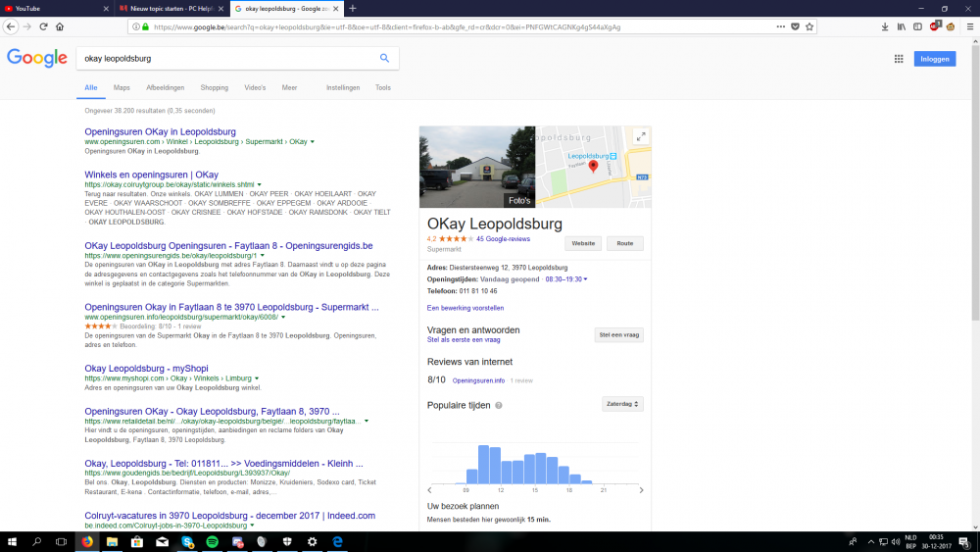The height and width of the screenshot is (552, 980).
Task: Open Skype from the taskbar
Action: 187,542
